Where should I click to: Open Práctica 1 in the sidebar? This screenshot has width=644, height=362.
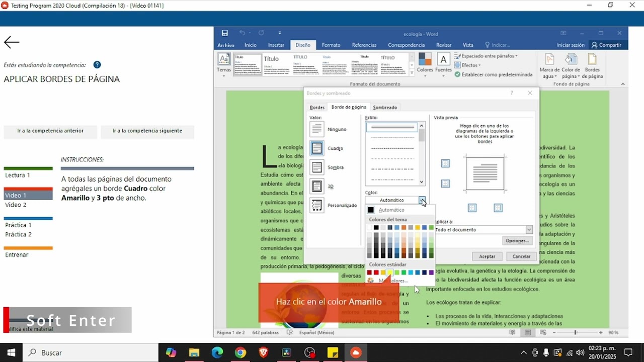[x=18, y=225]
